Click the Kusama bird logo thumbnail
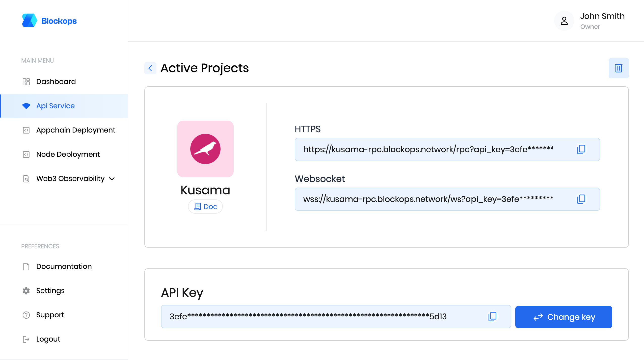The height and width of the screenshot is (360, 644). click(x=205, y=149)
